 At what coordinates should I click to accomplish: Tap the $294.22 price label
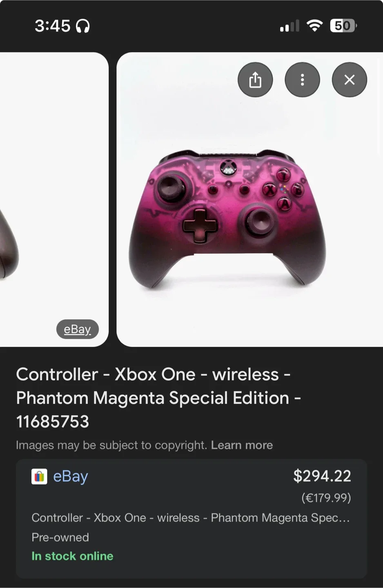pos(322,476)
